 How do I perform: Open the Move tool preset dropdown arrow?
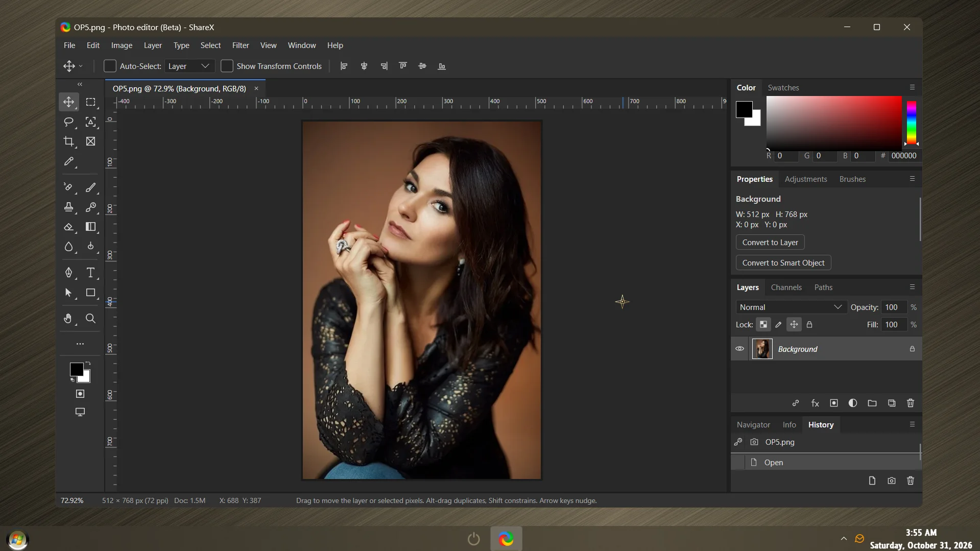tap(81, 66)
